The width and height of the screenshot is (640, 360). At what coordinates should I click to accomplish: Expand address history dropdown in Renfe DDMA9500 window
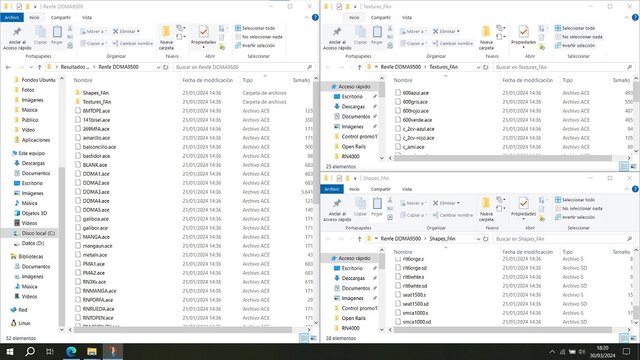pos(158,67)
